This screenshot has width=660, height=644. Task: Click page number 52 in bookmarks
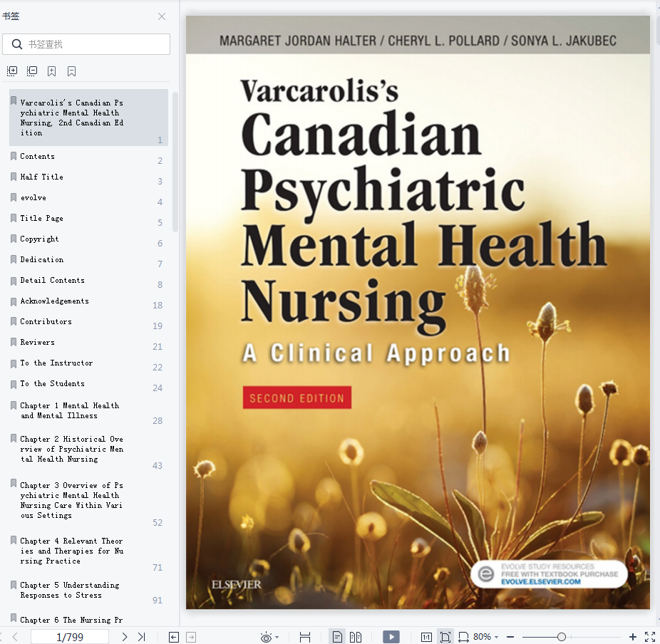(x=158, y=522)
